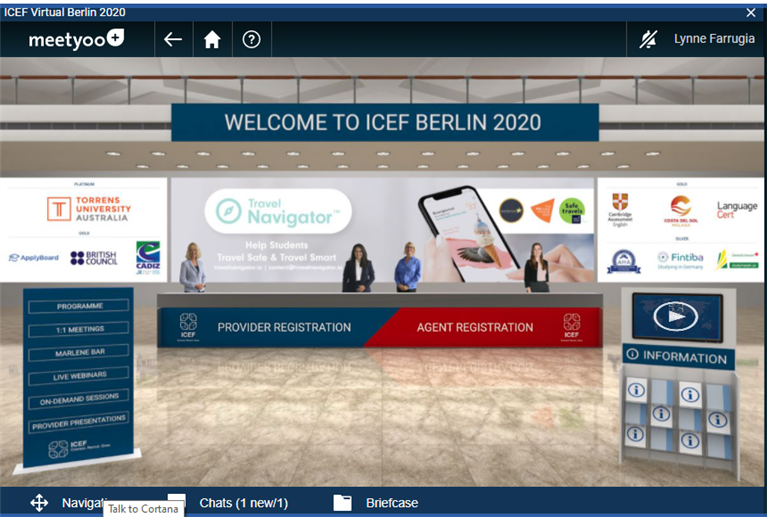This screenshot has height=517, width=767.
Task: Open ON-DEMAND SESSIONS on the signboard
Action: 79,399
